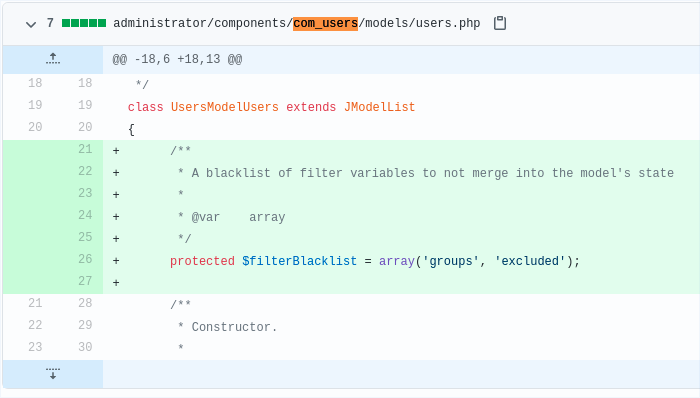Expand hidden lines below line 30
The width and height of the screenshot is (700, 398).
click(x=53, y=373)
